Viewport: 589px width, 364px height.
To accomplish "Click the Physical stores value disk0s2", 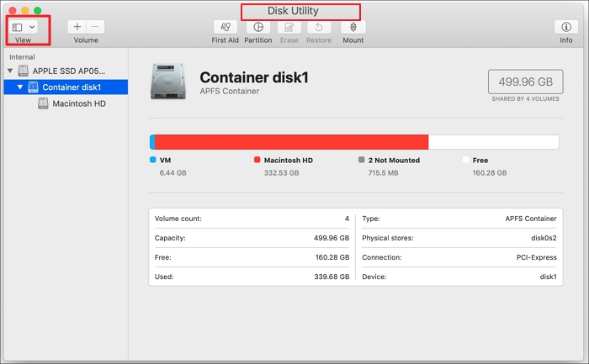I will [x=544, y=238].
